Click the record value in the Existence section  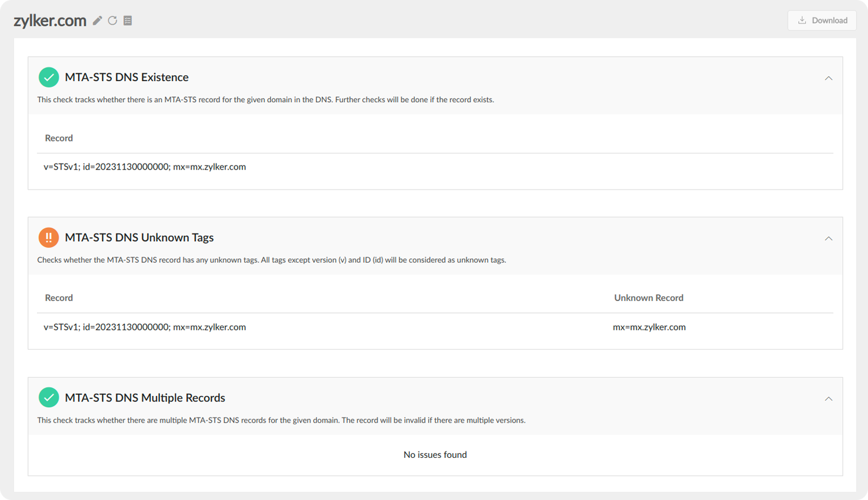coord(144,167)
